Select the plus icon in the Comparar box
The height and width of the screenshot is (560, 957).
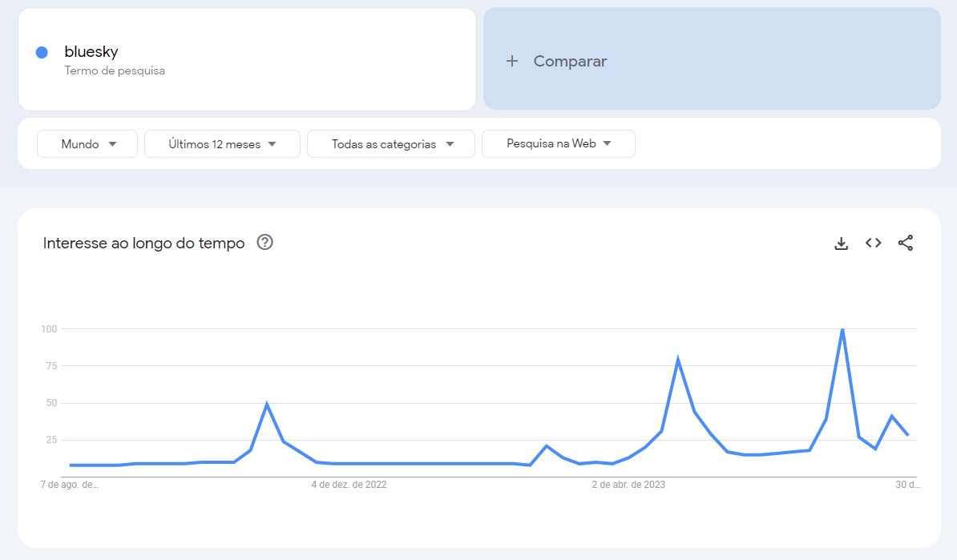pyautogui.click(x=512, y=61)
